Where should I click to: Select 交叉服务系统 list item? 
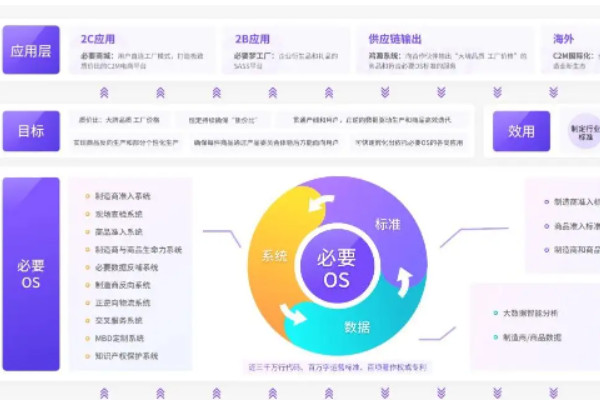(119, 320)
